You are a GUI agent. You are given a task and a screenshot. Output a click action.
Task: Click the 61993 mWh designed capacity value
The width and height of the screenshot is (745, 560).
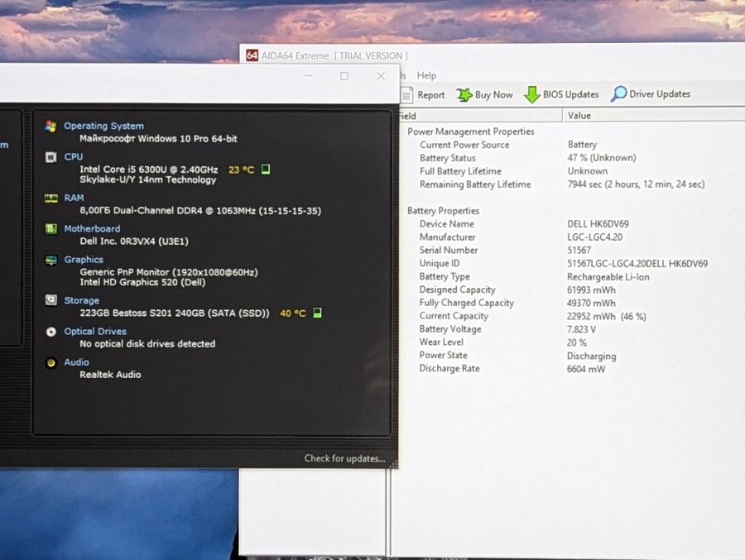pos(591,290)
